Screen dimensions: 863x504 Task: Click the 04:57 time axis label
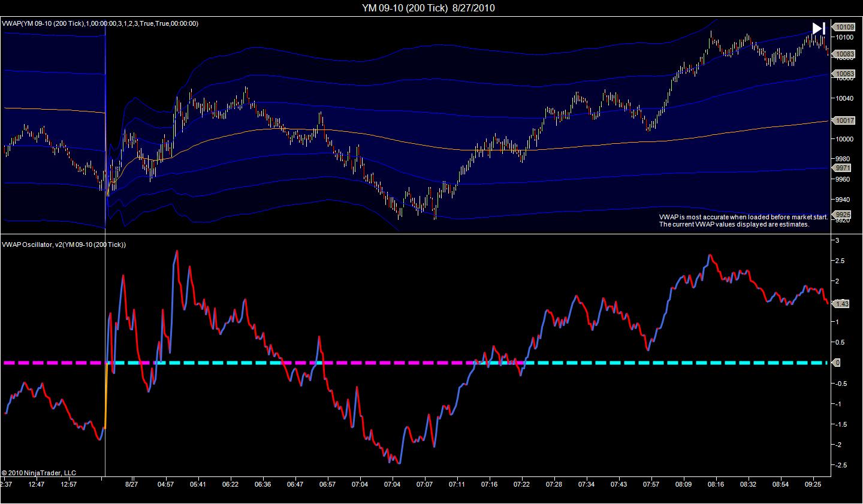[x=166, y=484]
